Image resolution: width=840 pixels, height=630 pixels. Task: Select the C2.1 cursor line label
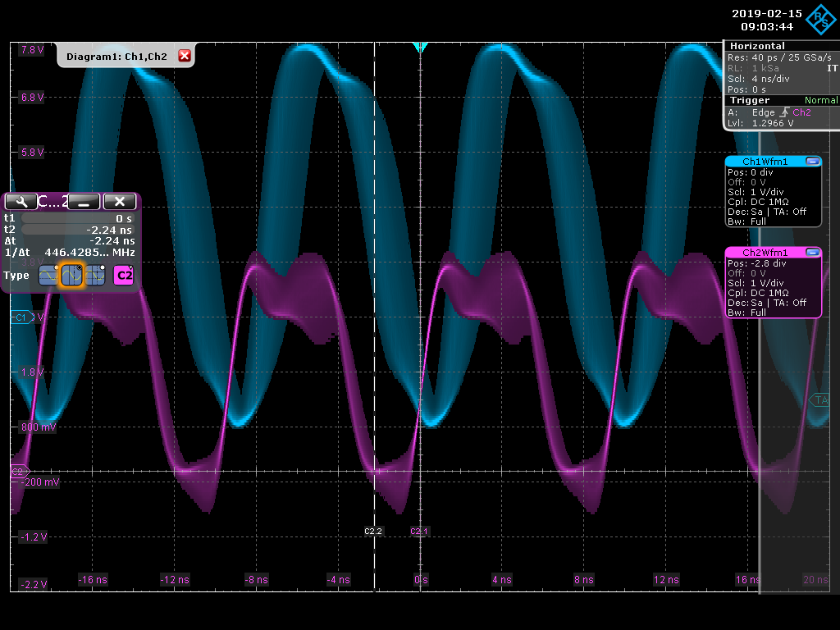pyautogui.click(x=420, y=532)
